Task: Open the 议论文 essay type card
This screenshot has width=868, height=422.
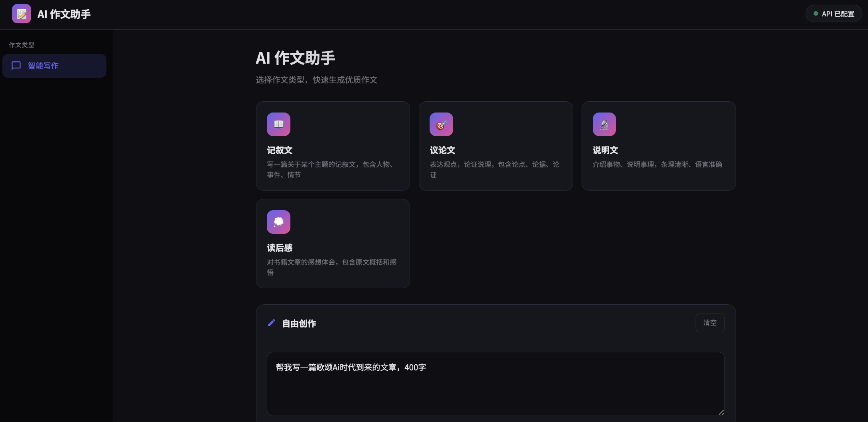Action: click(x=496, y=146)
